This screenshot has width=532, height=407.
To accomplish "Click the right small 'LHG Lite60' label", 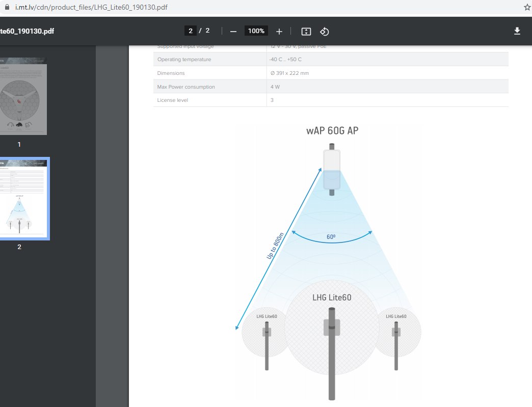I will point(396,316).
